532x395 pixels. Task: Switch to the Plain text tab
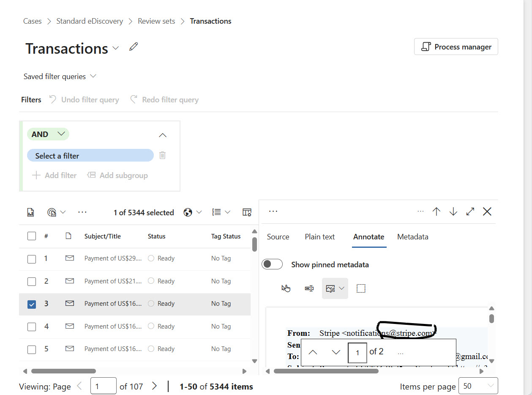click(x=319, y=237)
